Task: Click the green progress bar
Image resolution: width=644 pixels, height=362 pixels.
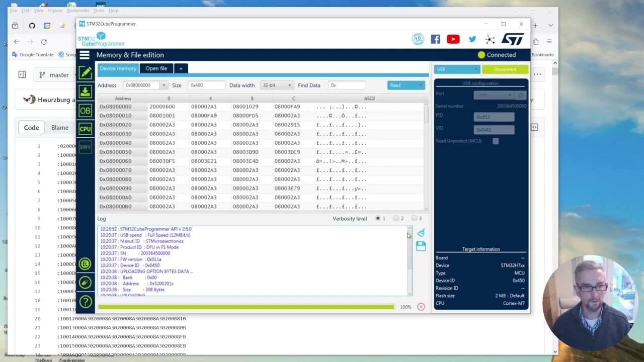Action: (x=247, y=307)
